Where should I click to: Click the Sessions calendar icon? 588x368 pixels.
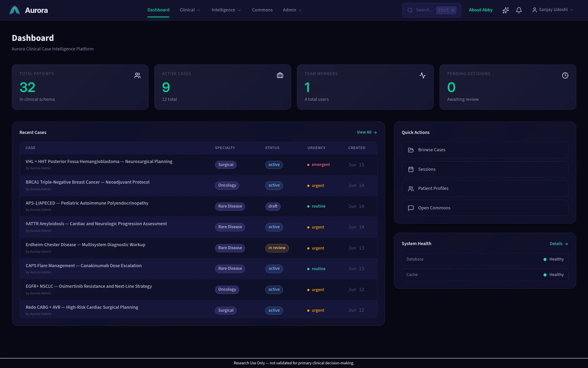tap(411, 169)
